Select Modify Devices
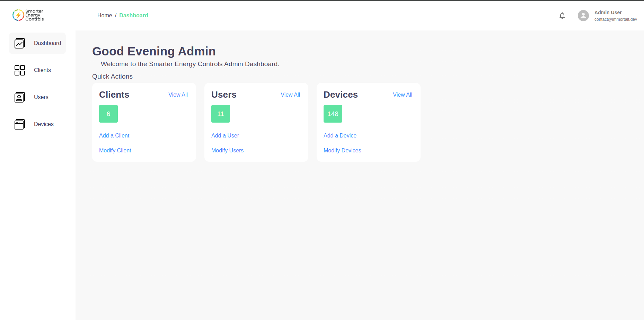This screenshot has width=644, height=320. click(x=342, y=150)
